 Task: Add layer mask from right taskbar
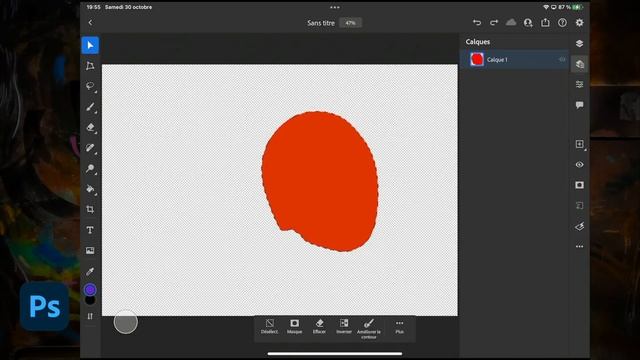580,185
